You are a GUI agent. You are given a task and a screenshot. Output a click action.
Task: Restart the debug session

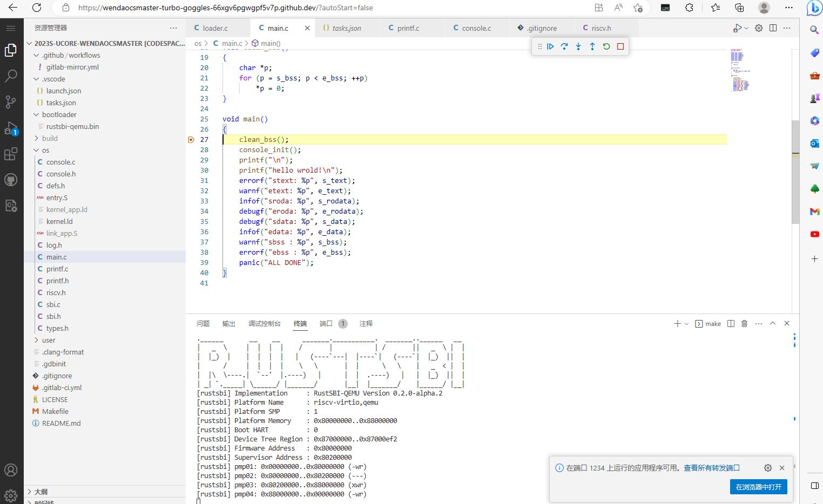pyautogui.click(x=606, y=46)
